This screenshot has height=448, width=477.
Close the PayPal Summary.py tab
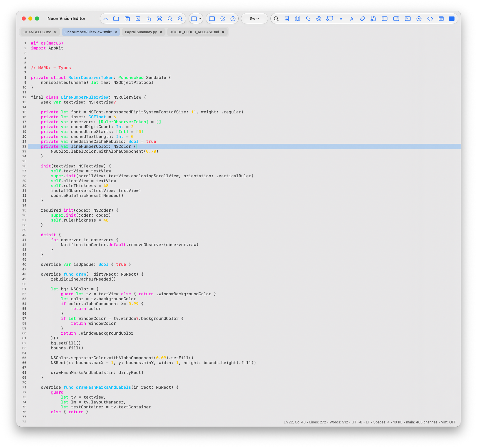[x=161, y=32]
